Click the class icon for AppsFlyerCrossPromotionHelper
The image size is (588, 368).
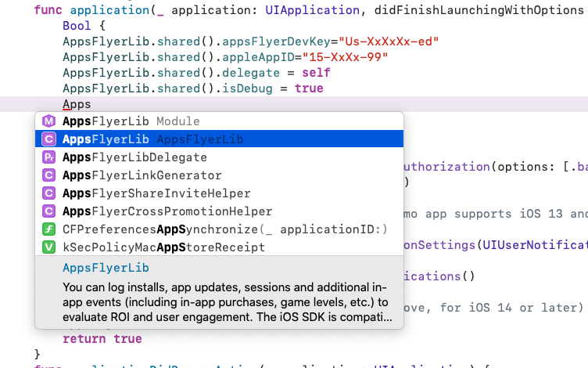coord(48,211)
